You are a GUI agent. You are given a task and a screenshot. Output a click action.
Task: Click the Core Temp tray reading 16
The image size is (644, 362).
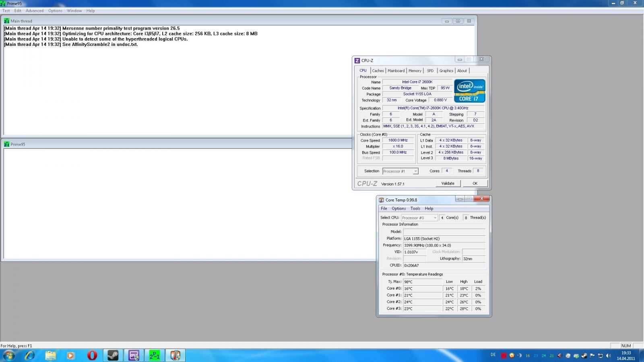coord(528,356)
